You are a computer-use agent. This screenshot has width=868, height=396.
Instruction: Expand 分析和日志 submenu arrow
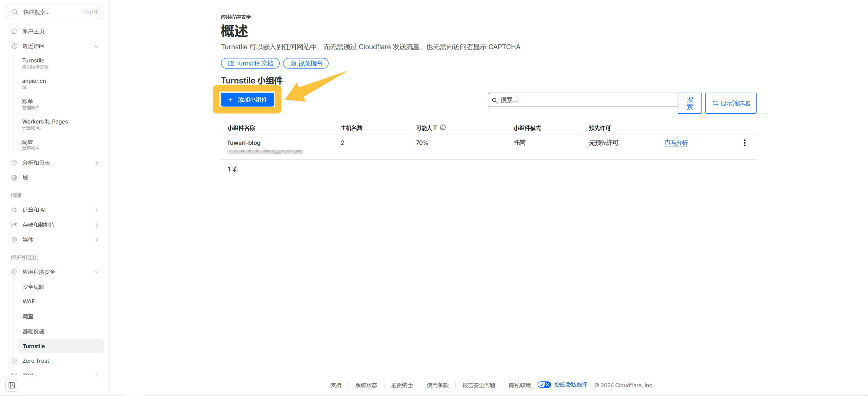click(96, 163)
